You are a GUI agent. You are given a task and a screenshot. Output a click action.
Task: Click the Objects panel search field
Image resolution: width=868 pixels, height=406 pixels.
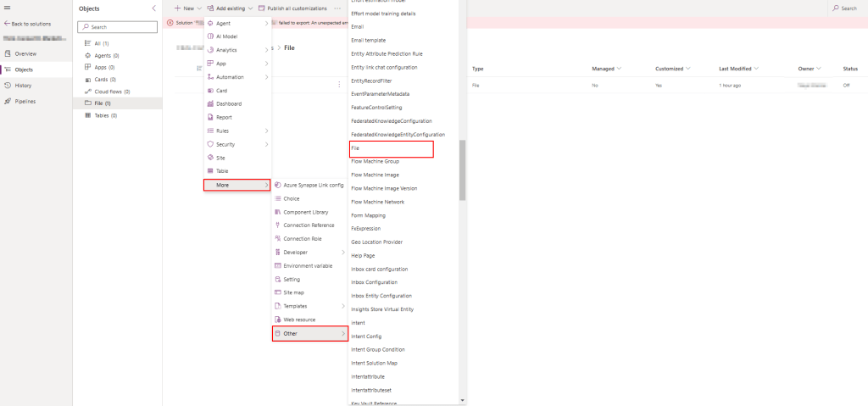(x=117, y=27)
